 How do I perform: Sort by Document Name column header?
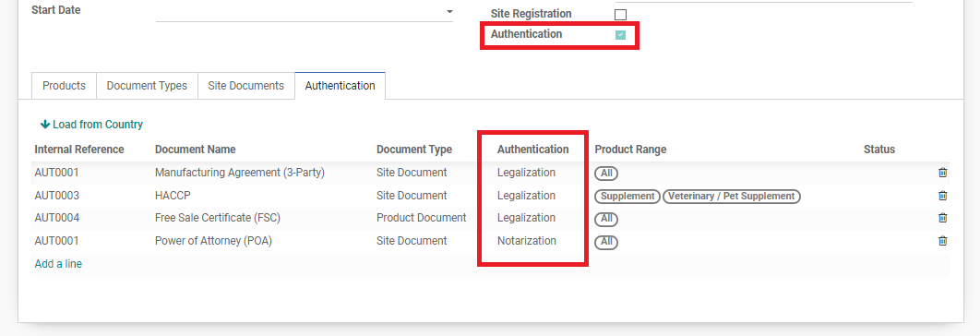(195, 150)
